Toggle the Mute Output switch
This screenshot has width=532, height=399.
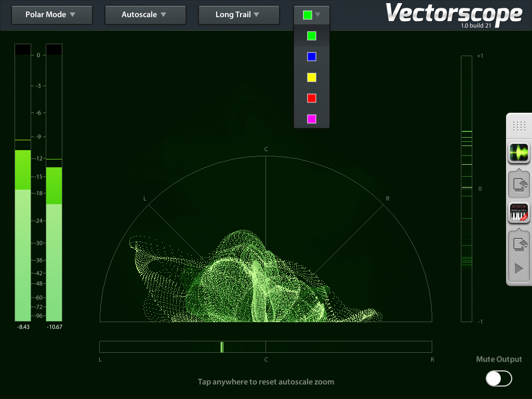coord(499,379)
